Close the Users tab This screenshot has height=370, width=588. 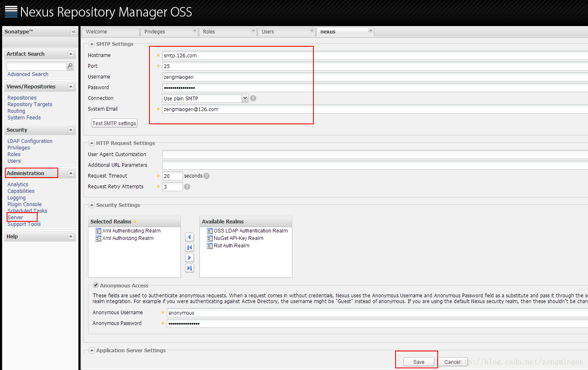point(312,31)
